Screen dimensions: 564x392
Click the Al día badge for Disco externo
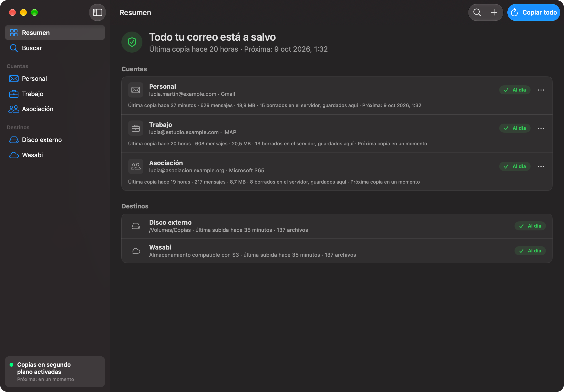(x=530, y=226)
